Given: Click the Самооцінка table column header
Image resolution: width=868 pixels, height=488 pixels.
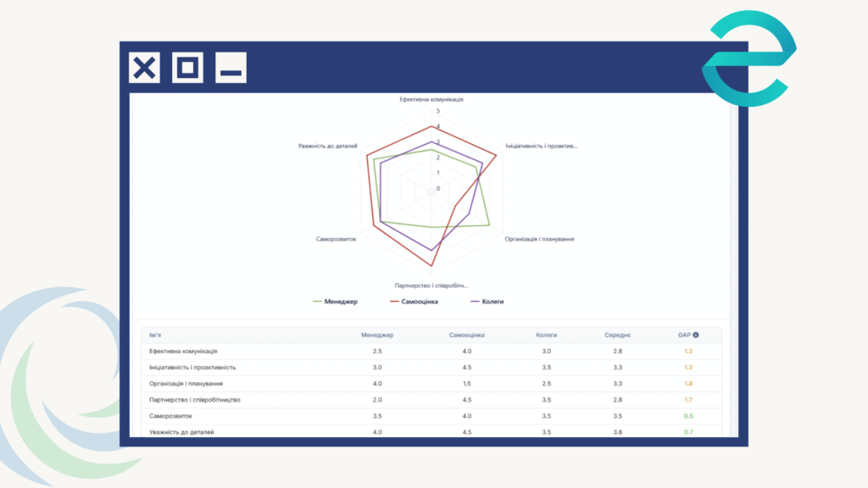Looking at the screenshot, I should coord(466,335).
